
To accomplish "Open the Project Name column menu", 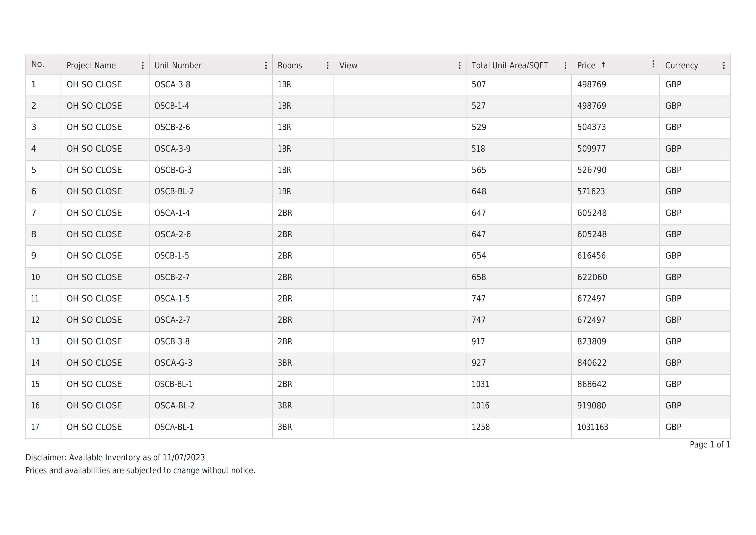I will [143, 65].
